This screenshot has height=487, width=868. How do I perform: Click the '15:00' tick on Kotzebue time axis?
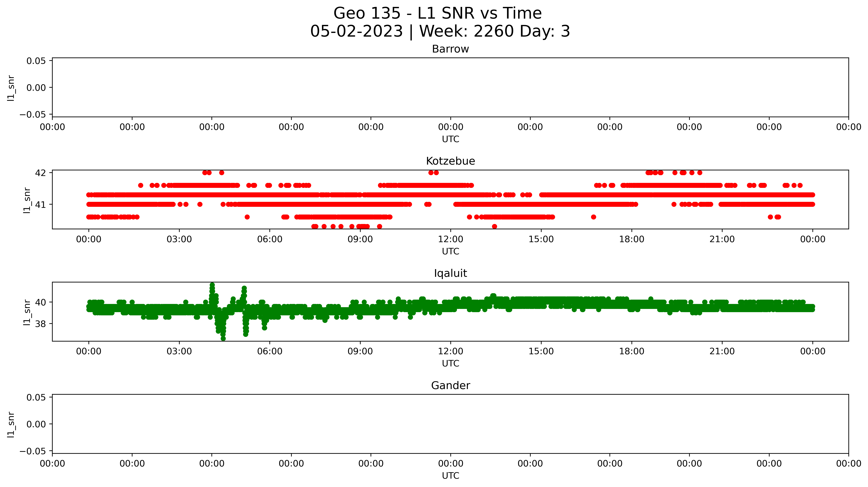point(541,240)
